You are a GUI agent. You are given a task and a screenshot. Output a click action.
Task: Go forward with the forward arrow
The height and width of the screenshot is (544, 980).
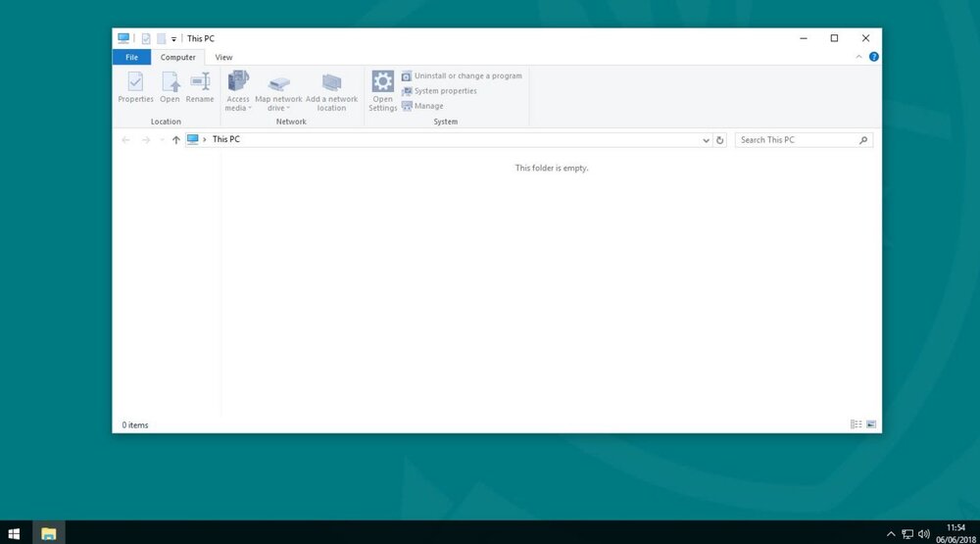[146, 140]
